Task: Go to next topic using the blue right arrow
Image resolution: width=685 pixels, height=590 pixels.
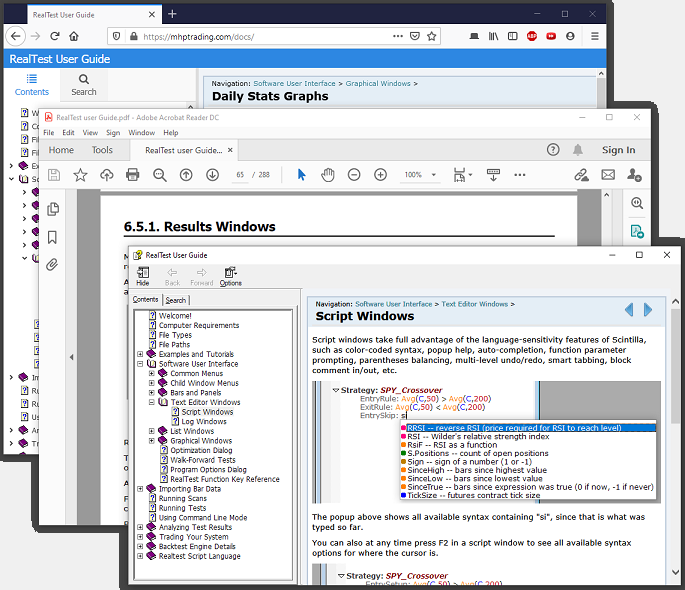Action: point(648,310)
